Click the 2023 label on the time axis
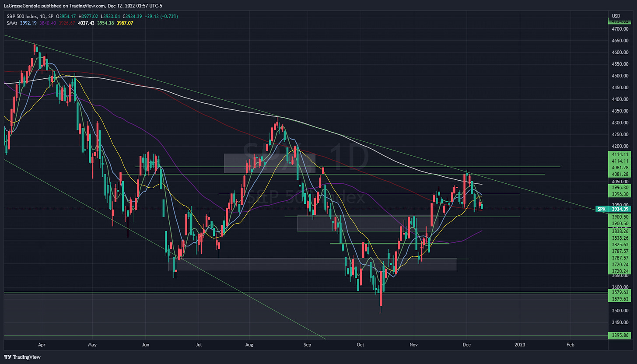Screen dimensions: 637x364 coord(520,345)
